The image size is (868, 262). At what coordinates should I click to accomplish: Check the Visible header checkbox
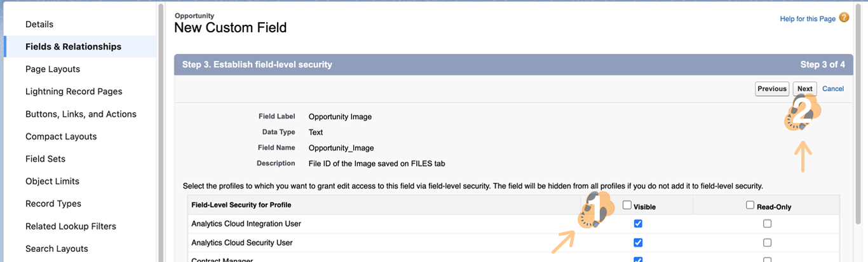(627, 206)
